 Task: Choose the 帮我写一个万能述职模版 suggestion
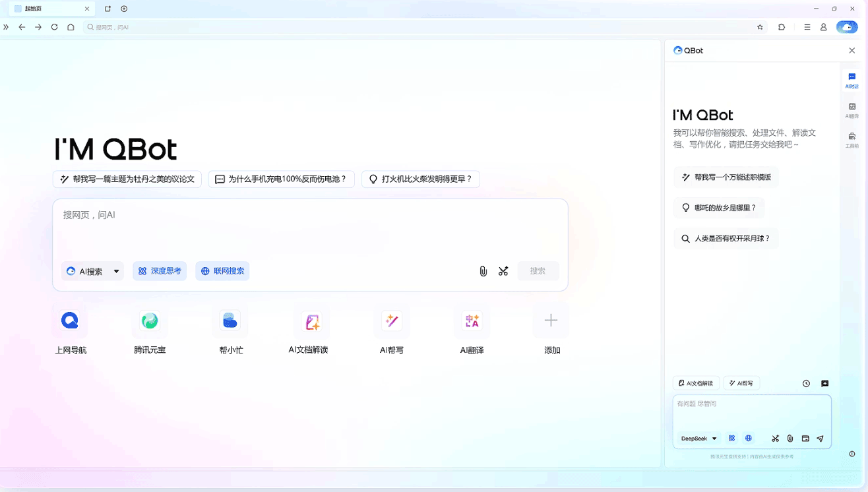pos(726,177)
